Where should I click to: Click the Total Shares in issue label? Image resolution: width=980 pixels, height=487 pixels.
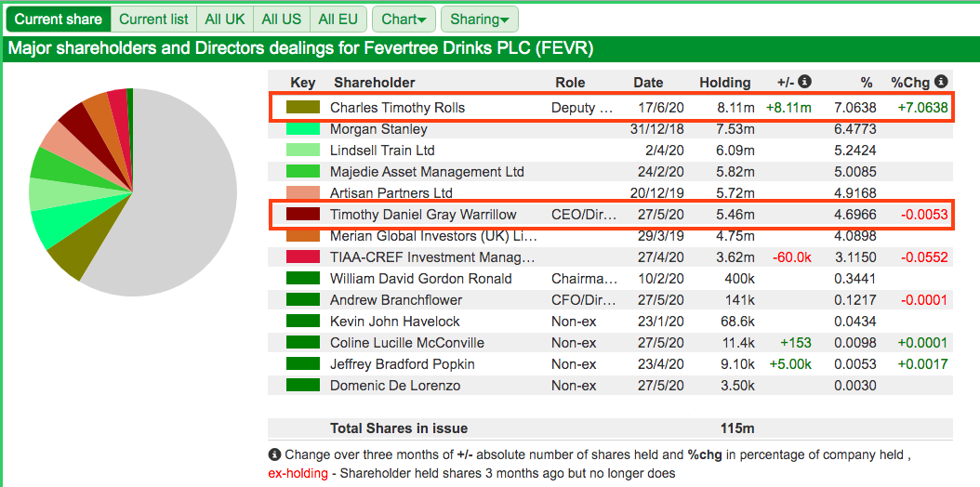[x=399, y=428]
